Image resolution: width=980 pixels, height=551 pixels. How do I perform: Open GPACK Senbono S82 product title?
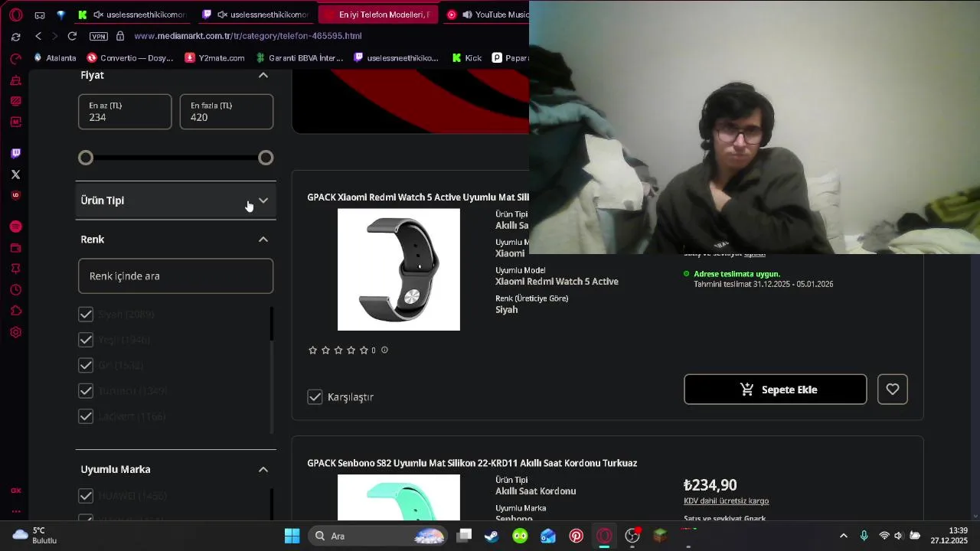[x=472, y=463]
